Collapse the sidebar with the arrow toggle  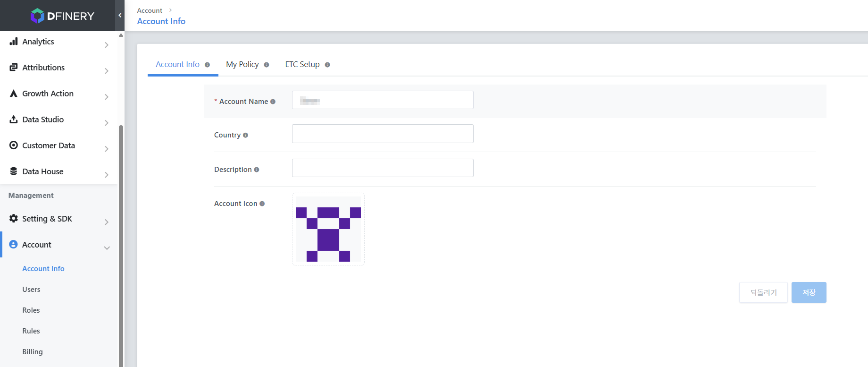pyautogui.click(x=120, y=16)
